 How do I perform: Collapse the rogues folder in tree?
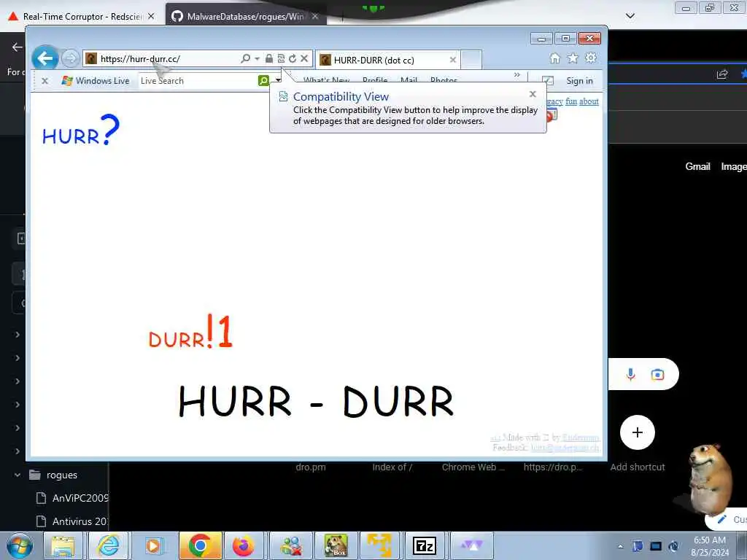[18, 475]
